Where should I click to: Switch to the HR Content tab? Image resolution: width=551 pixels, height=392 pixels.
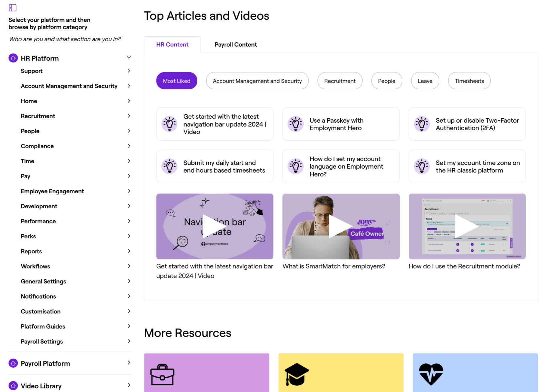tap(172, 44)
